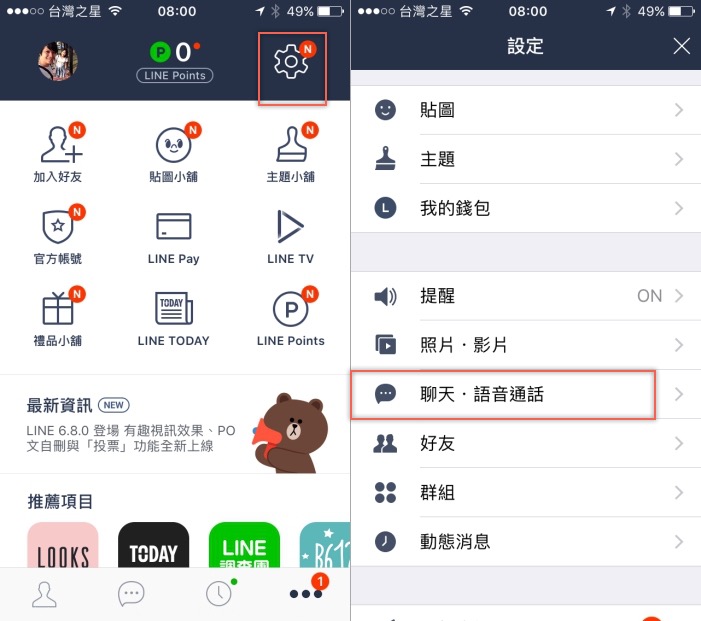701x621 pixels.
Task: Expand the 貼圖 stickers settings row
Action: [526, 110]
